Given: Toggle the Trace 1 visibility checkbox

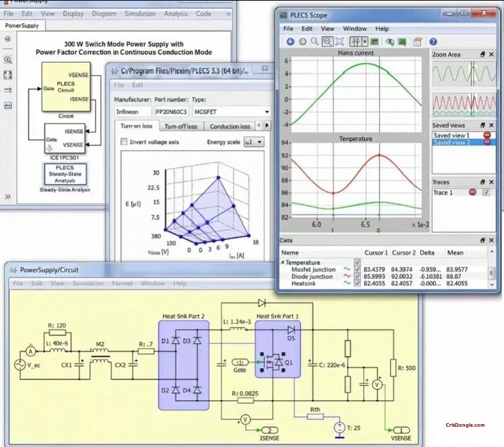Looking at the screenshot, I should point(486,192).
